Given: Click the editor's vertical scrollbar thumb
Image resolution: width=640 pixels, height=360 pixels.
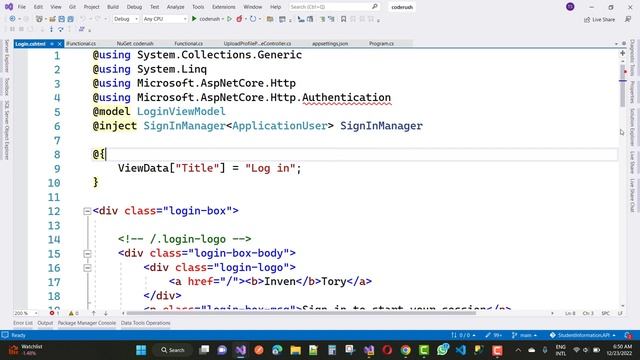Looking at the screenshot, I should (622, 86).
